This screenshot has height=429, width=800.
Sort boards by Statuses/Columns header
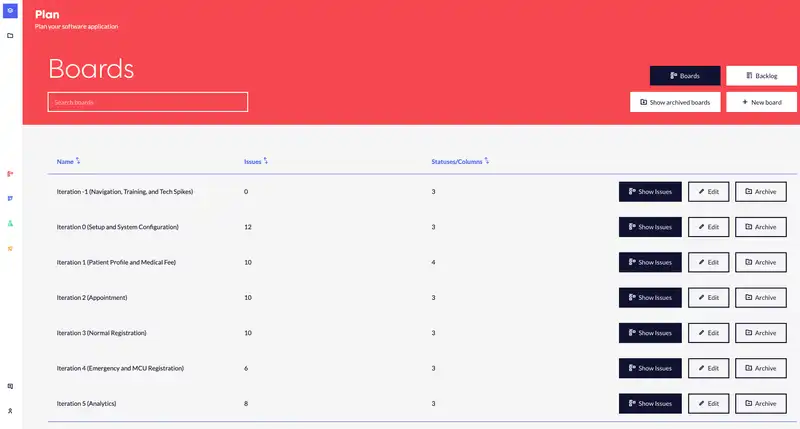[459, 161]
